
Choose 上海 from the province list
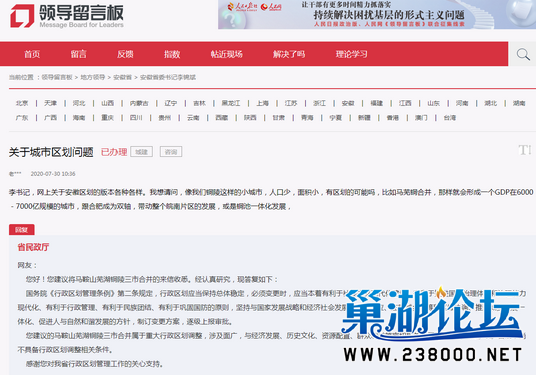[x=262, y=103]
